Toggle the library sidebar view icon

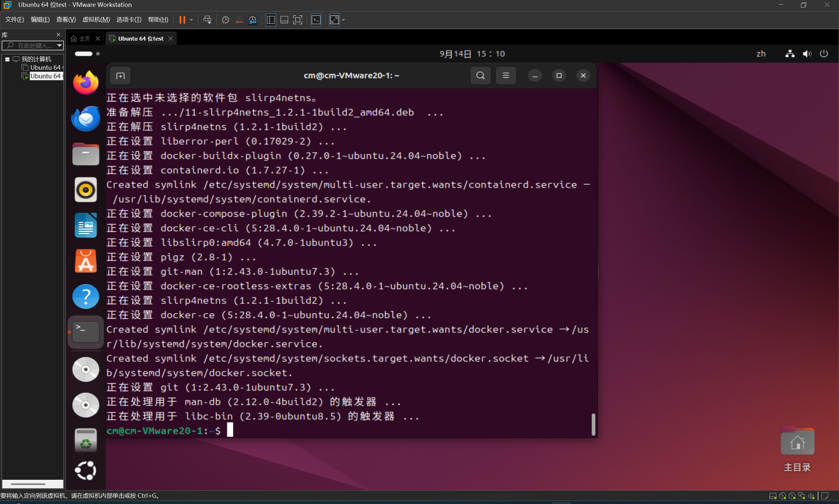270,20
